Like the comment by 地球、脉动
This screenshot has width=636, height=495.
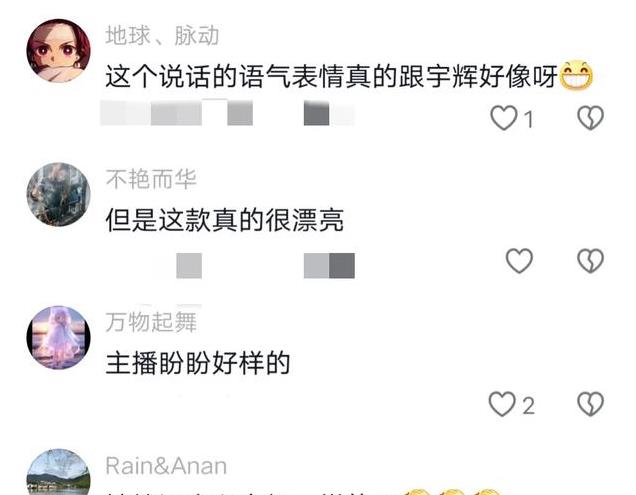point(504,118)
